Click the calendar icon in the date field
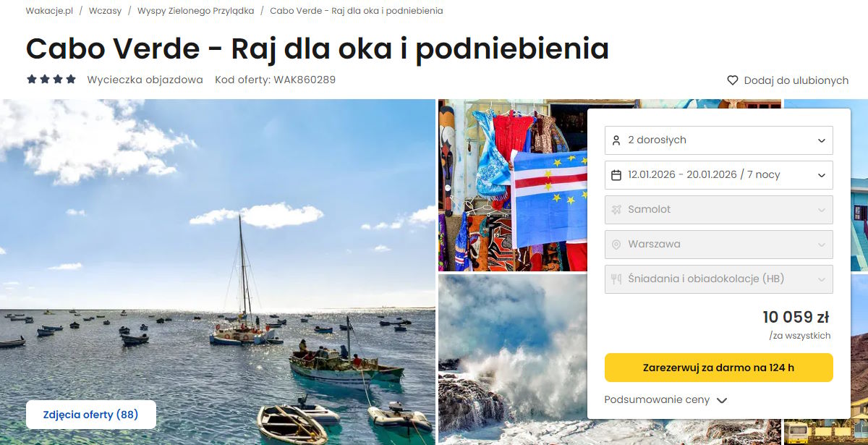The width and height of the screenshot is (868, 445). 616,175
